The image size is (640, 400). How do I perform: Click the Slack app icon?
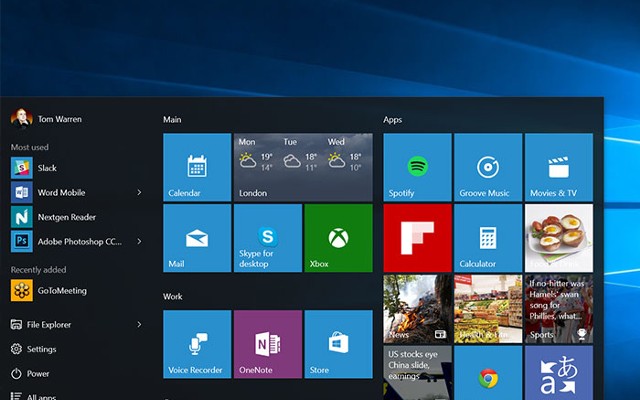(22, 168)
